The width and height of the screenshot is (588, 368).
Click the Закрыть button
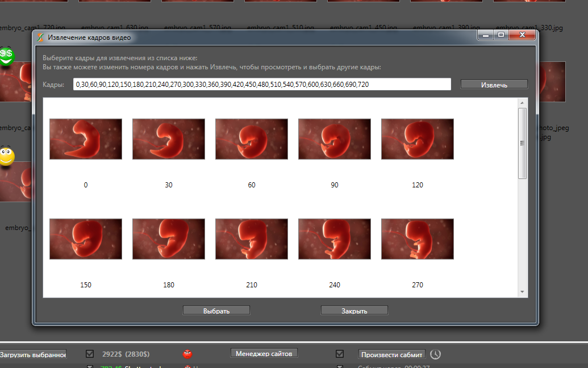355,311
